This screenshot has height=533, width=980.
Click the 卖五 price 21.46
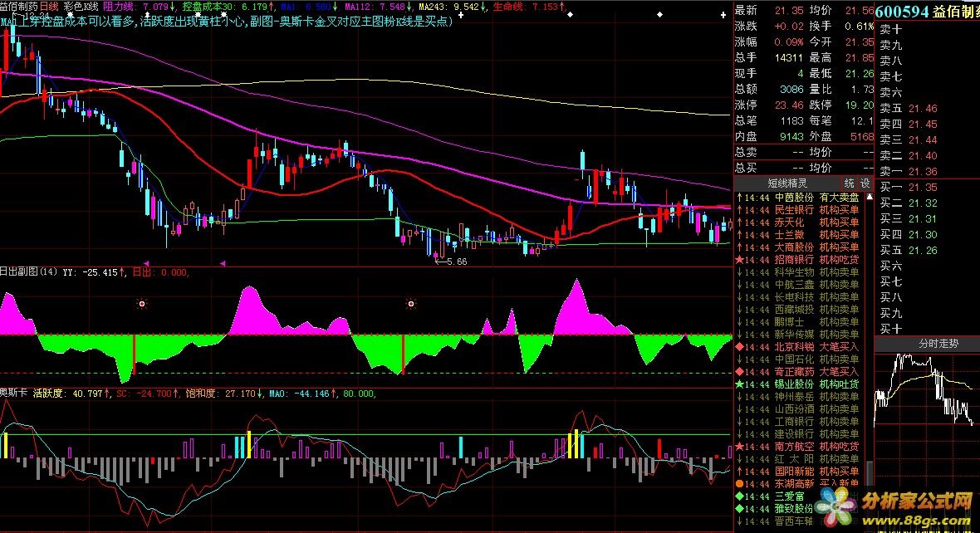coord(923,109)
